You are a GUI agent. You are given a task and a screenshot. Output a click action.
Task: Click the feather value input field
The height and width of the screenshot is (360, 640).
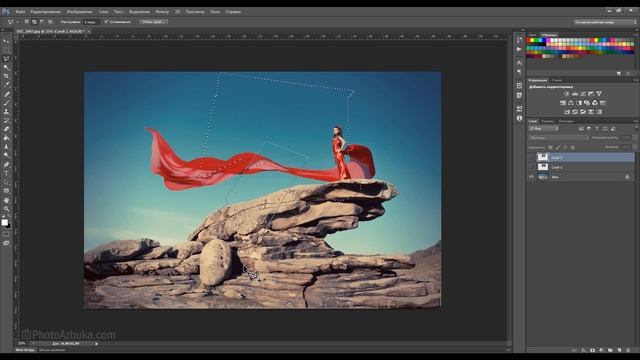pyautogui.click(x=90, y=22)
